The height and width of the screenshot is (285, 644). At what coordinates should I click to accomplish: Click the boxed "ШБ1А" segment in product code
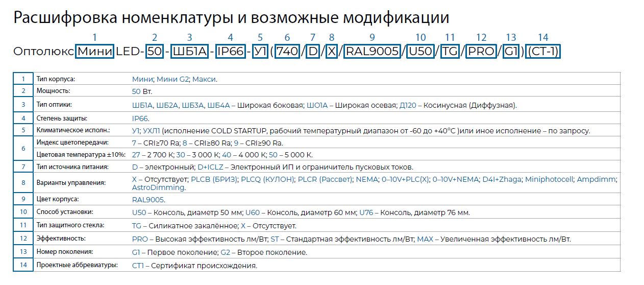[189, 52]
